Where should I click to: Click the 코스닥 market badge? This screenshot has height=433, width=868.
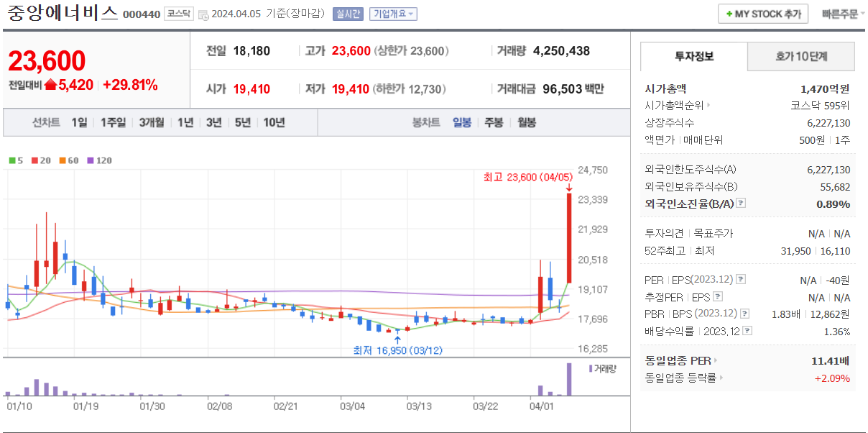click(179, 14)
